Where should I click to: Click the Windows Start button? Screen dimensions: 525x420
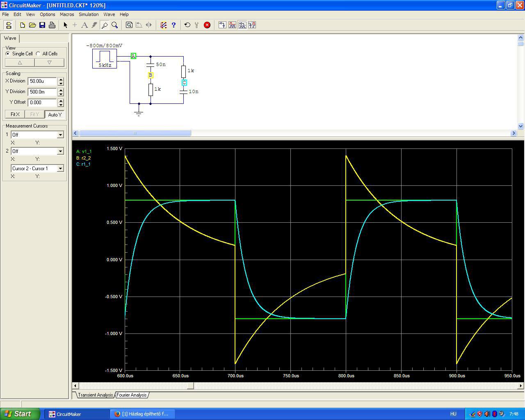20,414
